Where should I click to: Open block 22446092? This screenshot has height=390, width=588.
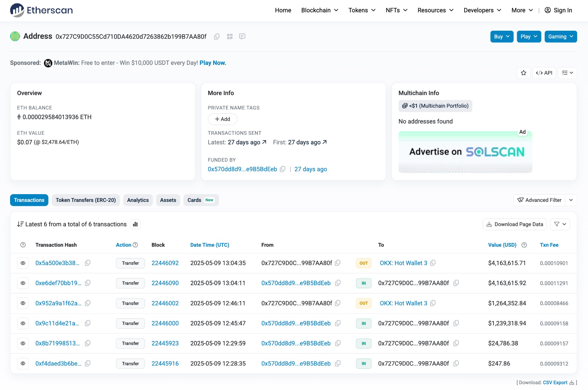click(165, 263)
